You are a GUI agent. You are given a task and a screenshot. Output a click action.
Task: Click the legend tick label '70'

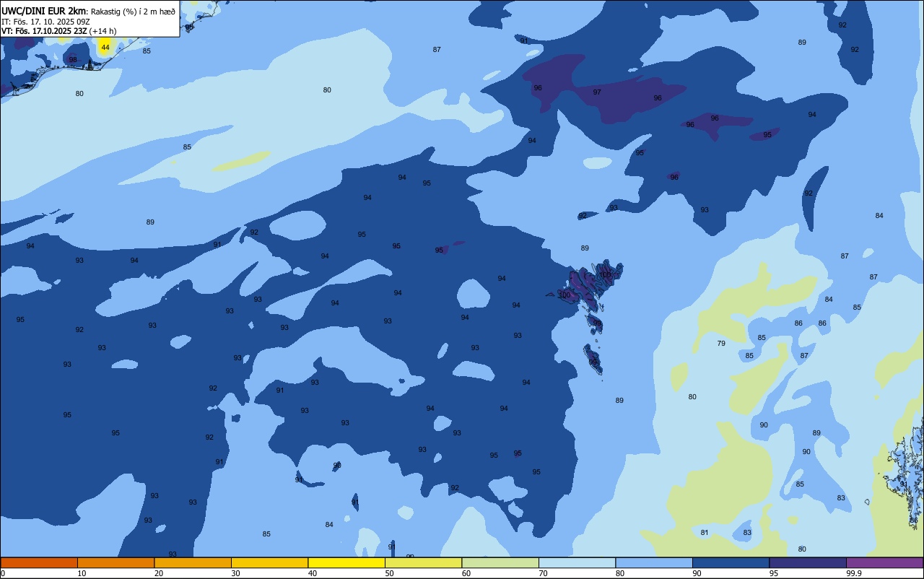point(543,573)
